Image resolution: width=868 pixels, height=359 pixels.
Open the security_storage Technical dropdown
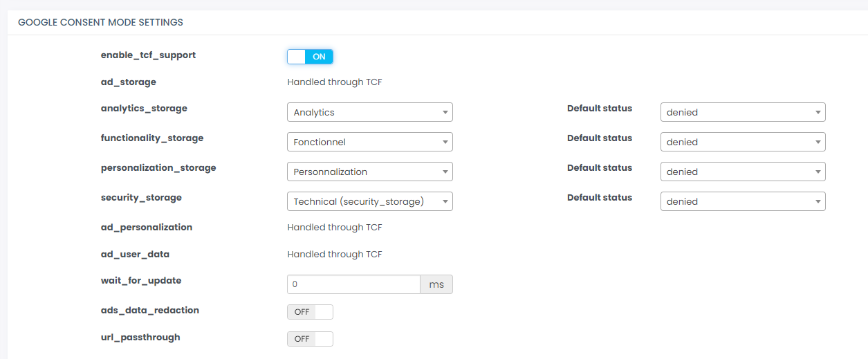[x=369, y=201]
